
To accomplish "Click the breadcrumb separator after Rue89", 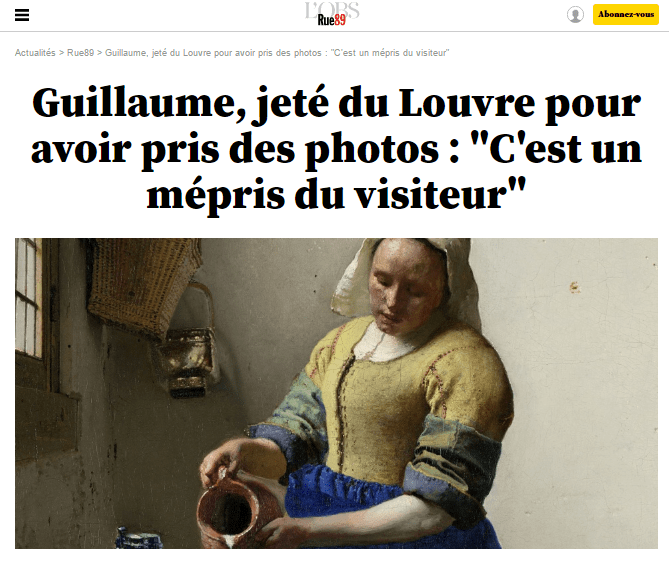I will [99, 53].
